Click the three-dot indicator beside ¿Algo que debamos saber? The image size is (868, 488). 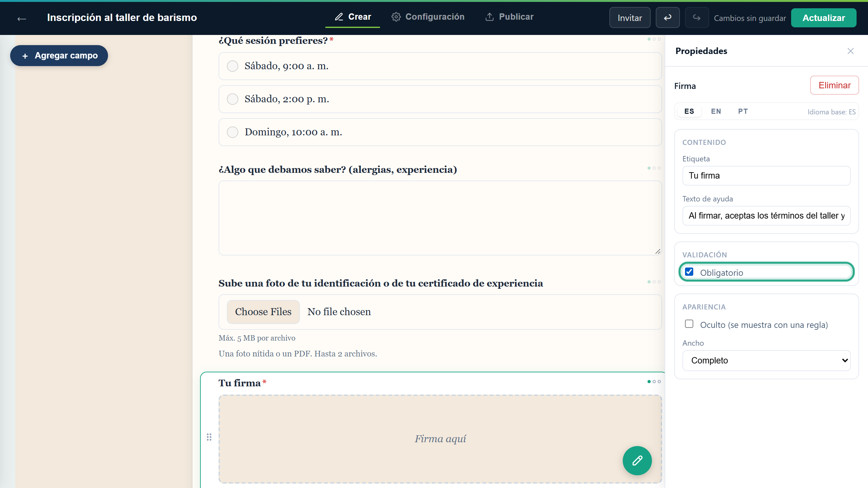654,168
